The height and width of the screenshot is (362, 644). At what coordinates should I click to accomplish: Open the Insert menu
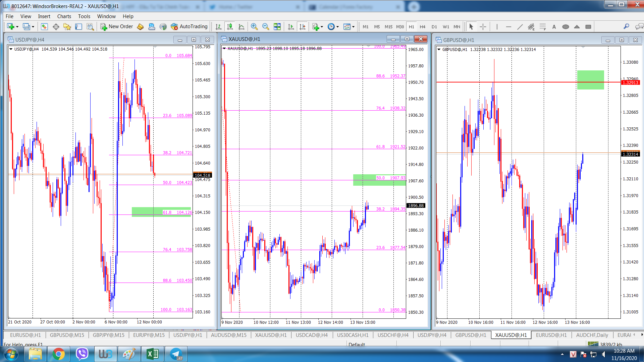(x=44, y=16)
